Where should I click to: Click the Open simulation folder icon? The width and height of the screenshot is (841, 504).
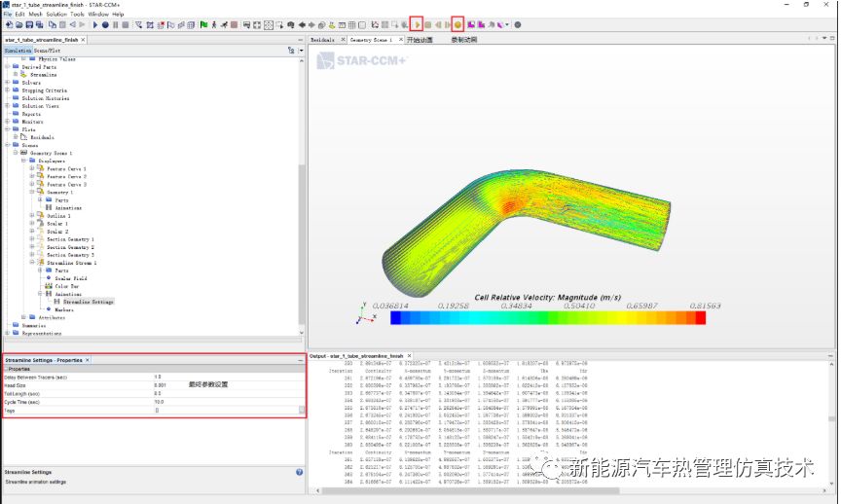tap(19, 24)
